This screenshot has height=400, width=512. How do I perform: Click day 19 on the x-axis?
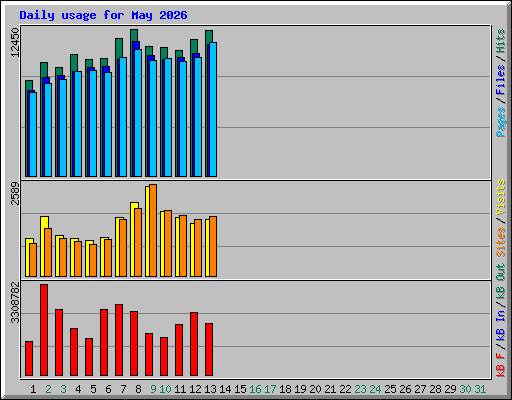click(x=300, y=389)
